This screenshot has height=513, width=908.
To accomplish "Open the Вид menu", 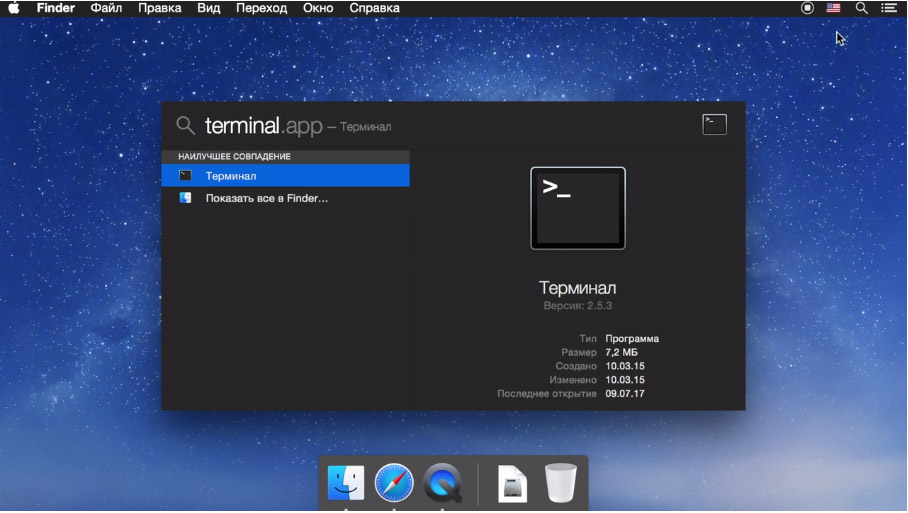I will [x=209, y=8].
